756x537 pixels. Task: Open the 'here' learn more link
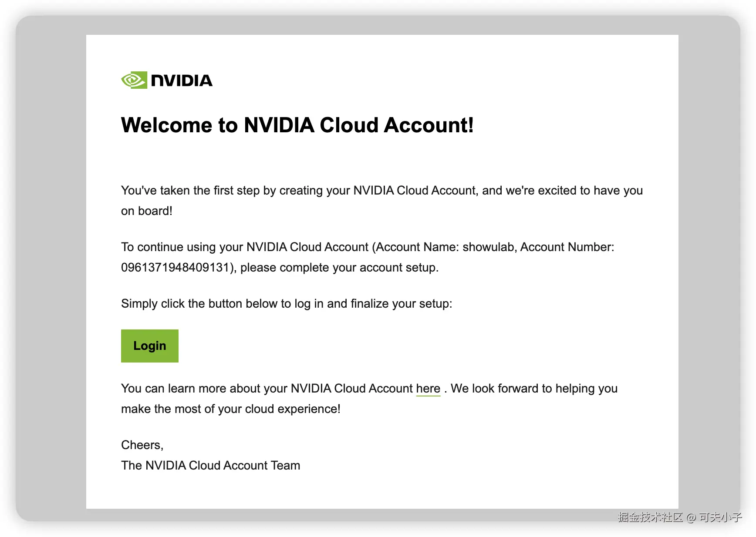(x=428, y=388)
